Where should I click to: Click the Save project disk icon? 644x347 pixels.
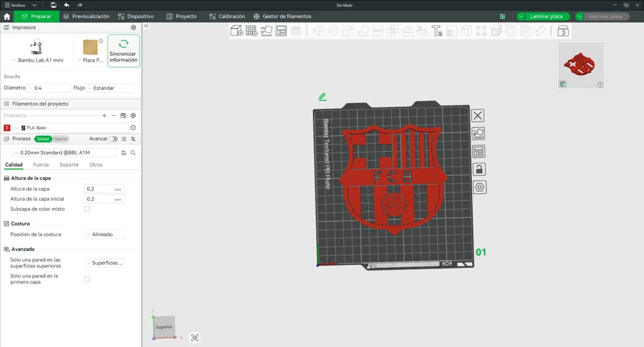tap(53, 5)
